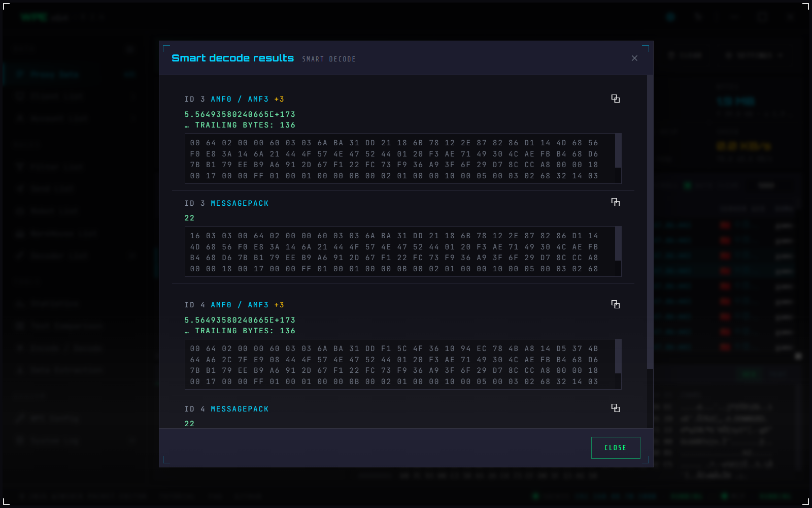This screenshot has width=812, height=508.
Task: Click the decoded value 22 under ID 3 MessagePack
Action: (x=189, y=218)
